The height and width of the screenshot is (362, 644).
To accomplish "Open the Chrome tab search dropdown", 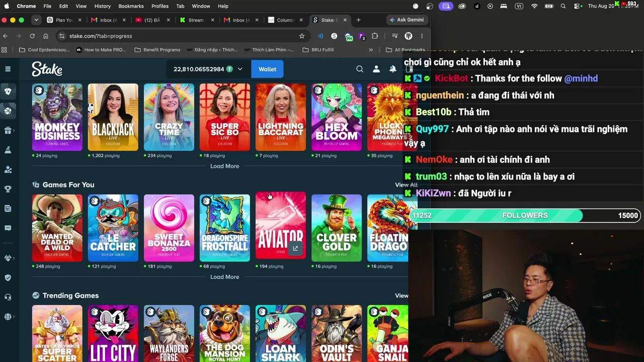I will [36, 20].
